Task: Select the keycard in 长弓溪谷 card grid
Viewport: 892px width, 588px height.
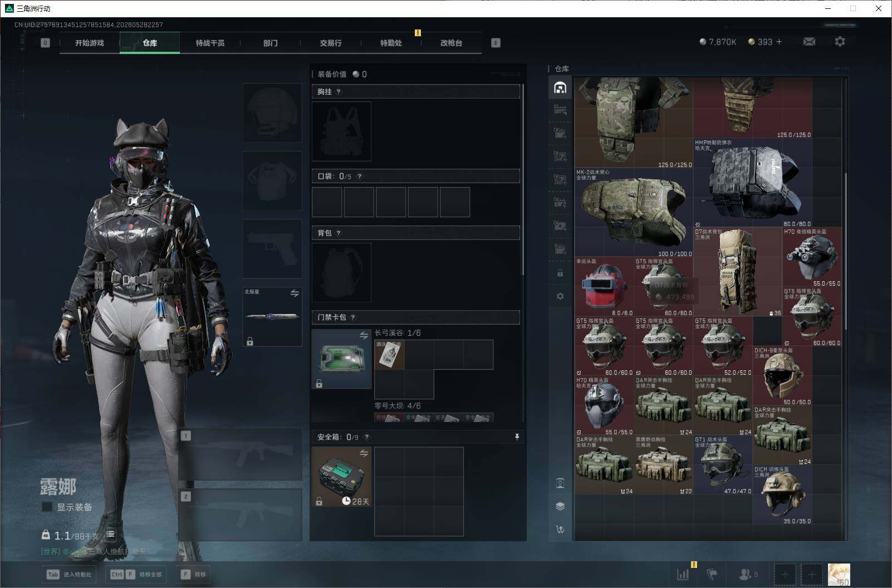Action: (389, 355)
